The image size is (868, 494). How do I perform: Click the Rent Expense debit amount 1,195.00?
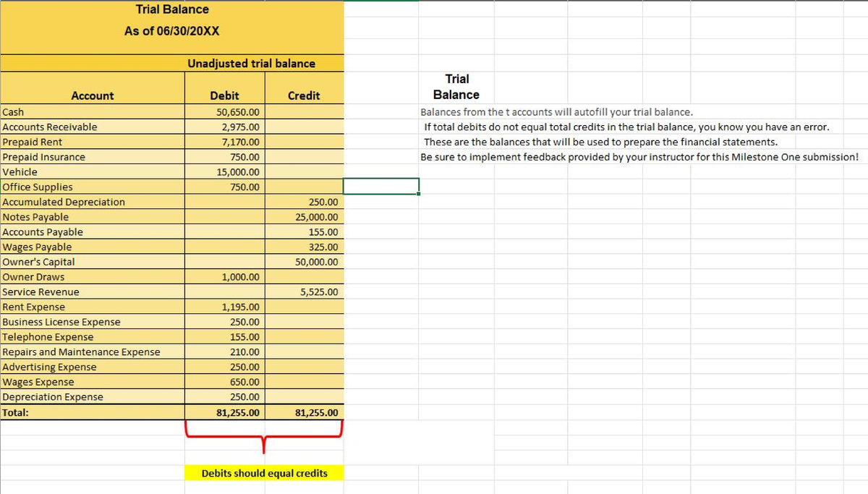click(x=240, y=307)
